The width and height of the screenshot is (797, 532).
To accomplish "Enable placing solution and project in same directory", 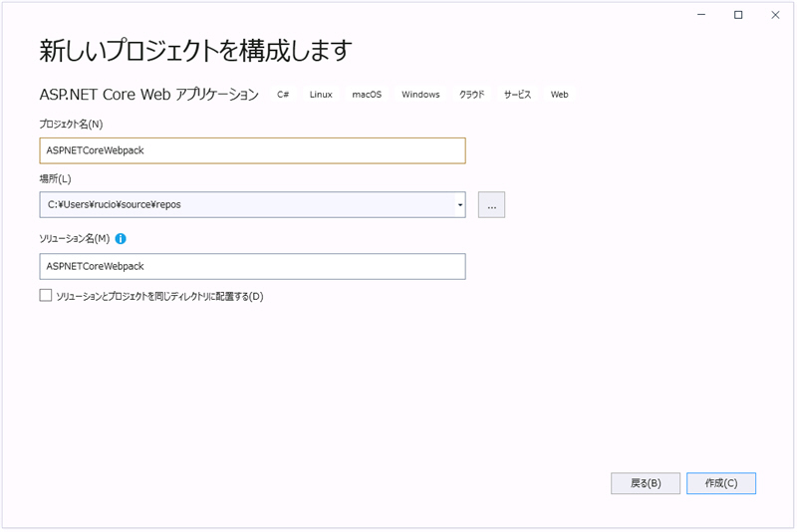I will (46, 295).
